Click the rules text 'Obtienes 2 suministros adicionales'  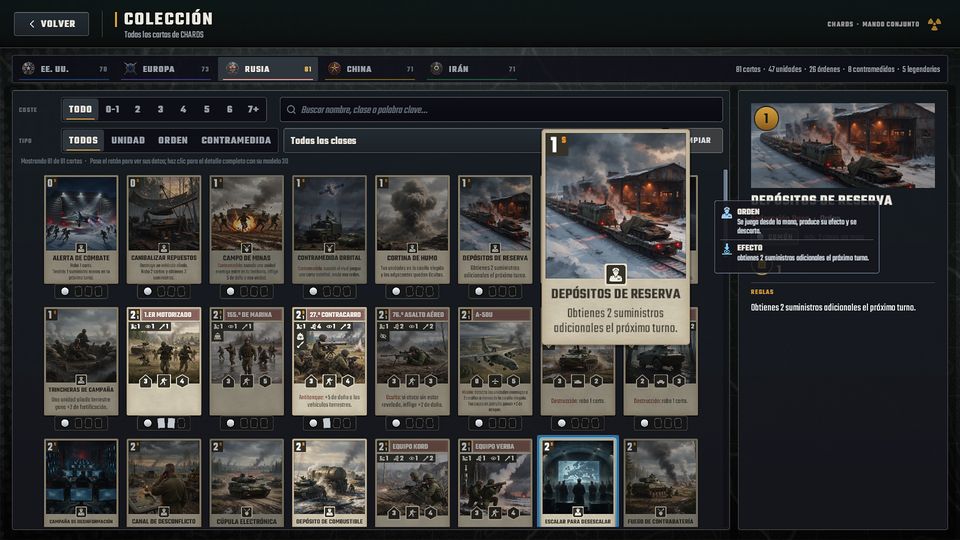[x=833, y=307]
